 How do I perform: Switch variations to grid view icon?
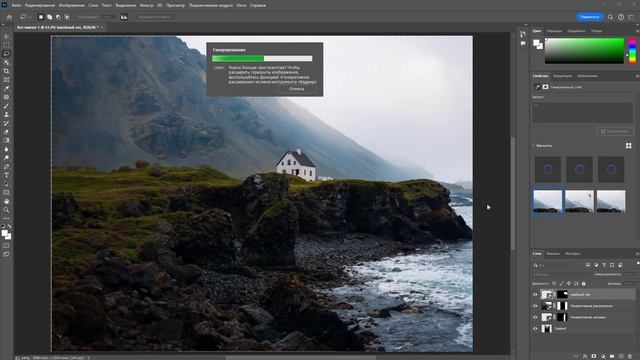(629, 146)
